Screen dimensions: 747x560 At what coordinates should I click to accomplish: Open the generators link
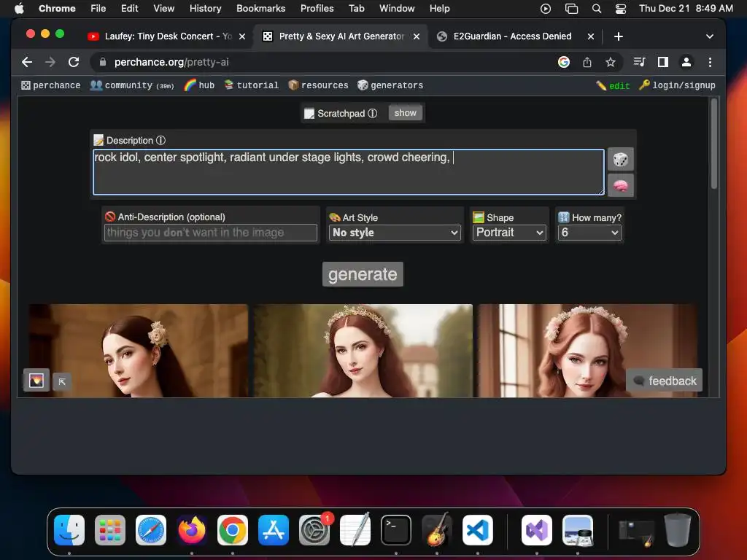[x=391, y=85]
